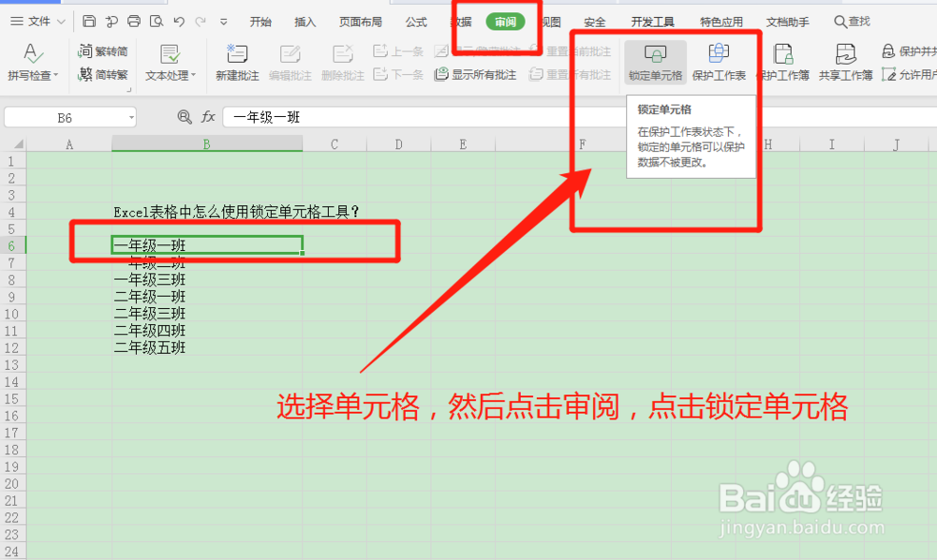Screen dimensions: 937x560
Task: Switch to the 公式 tab
Action: click(x=416, y=22)
